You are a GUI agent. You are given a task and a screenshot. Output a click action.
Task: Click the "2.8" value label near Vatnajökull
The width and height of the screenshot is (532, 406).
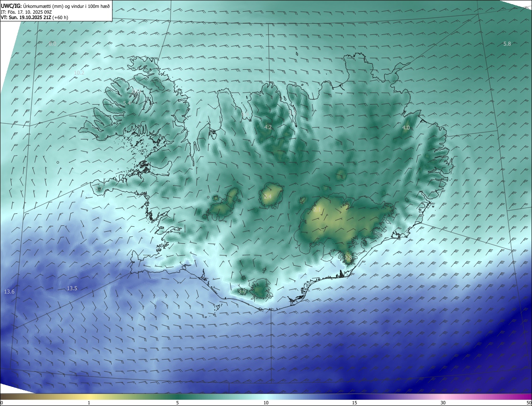pos(348,257)
